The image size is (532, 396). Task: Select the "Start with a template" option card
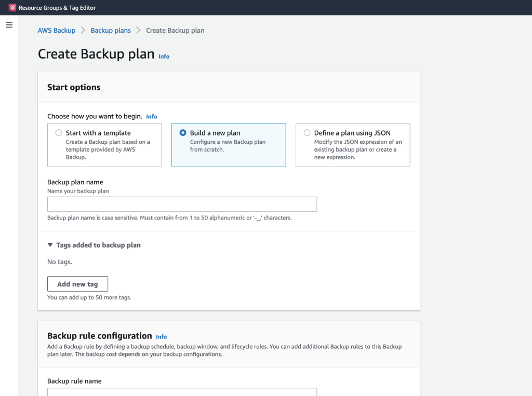pyautogui.click(x=104, y=145)
